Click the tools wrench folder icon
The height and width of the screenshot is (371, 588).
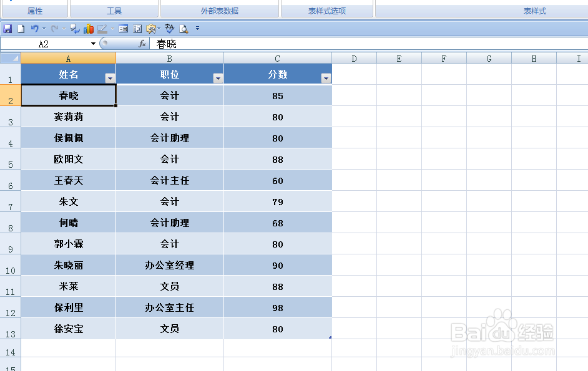[x=151, y=29]
